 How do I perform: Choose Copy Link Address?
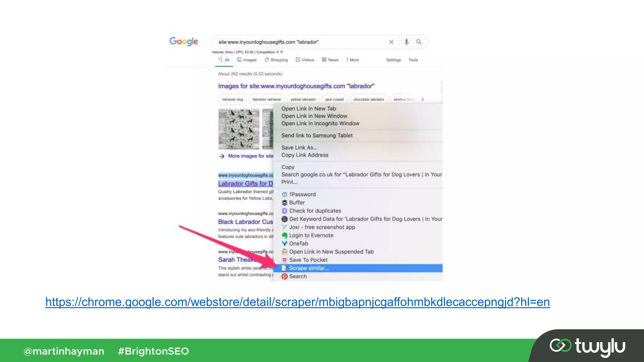point(305,155)
